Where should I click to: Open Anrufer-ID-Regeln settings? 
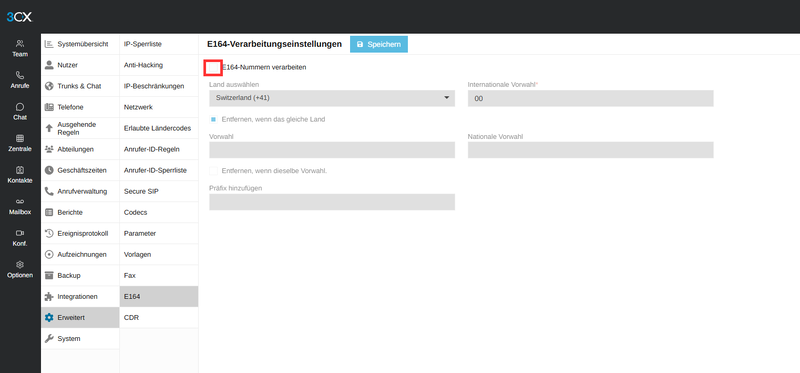pyautogui.click(x=159, y=150)
